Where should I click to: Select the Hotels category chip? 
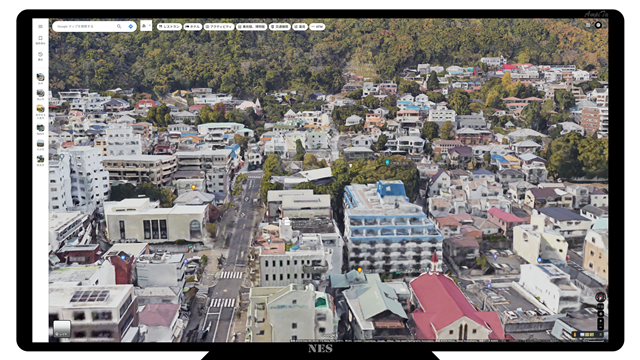pyautogui.click(x=193, y=27)
